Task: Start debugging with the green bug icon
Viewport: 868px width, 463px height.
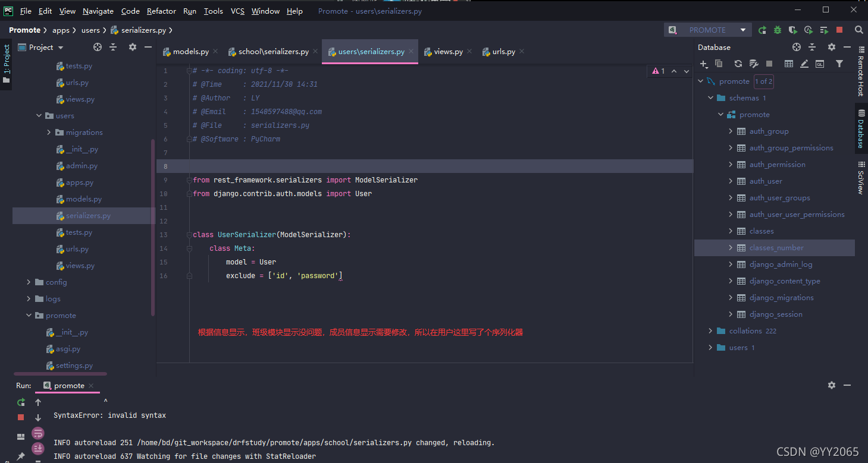Action: click(x=778, y=30)
